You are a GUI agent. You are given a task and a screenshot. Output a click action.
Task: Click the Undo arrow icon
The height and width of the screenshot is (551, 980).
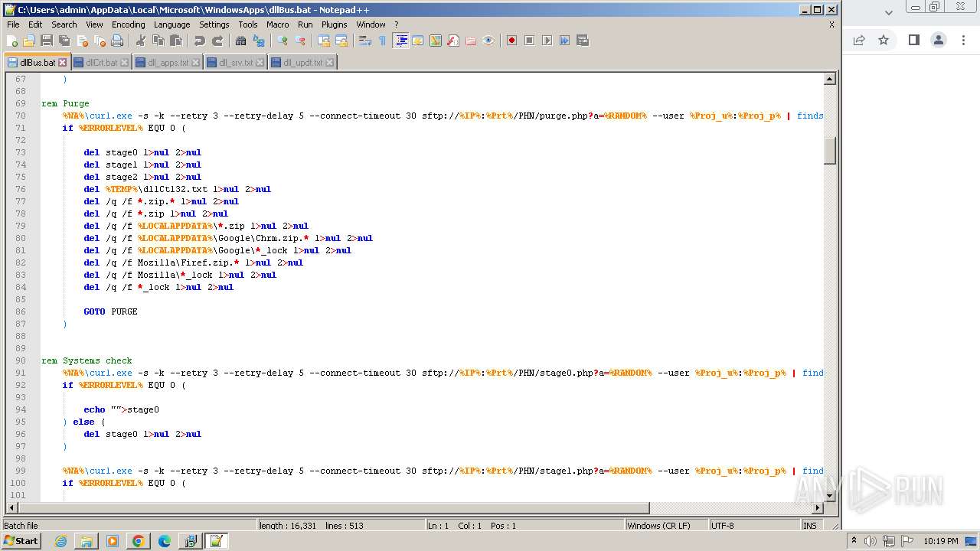200,41
